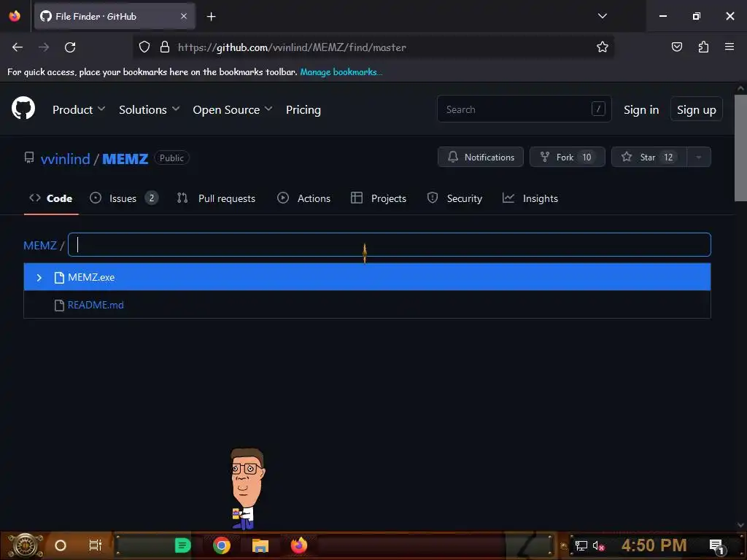Expand the Solutions menu

[149, 109]
